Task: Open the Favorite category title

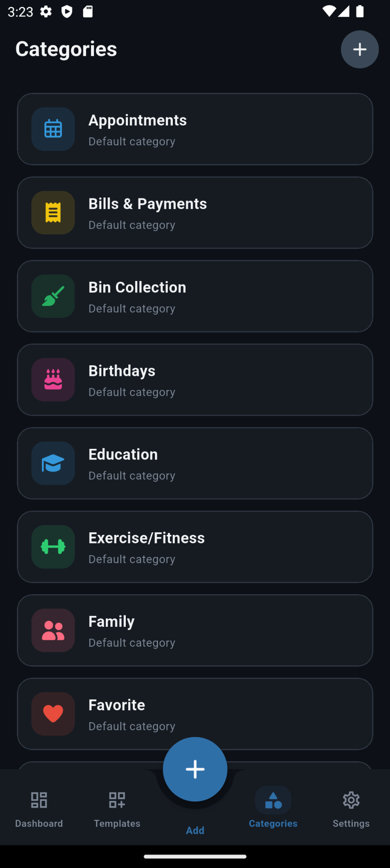Action: tap(117, 705)
